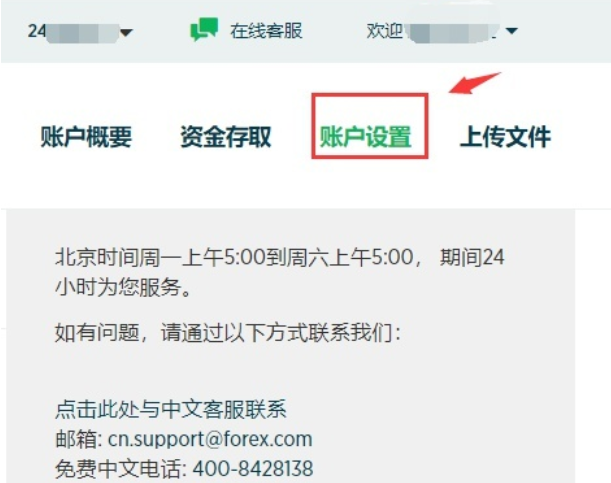This screenshot has height=483, width=611.
Task: Select the 账户设置 tab
Action: [x=366, y=137]
